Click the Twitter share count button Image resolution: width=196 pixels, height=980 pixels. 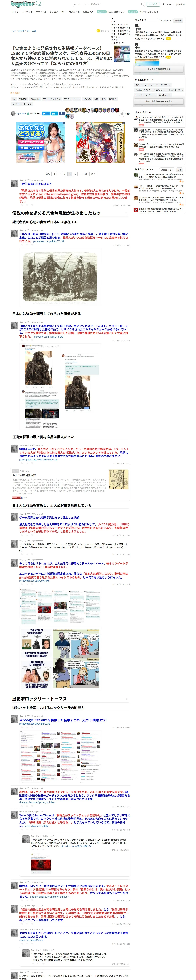pos(46,113)
